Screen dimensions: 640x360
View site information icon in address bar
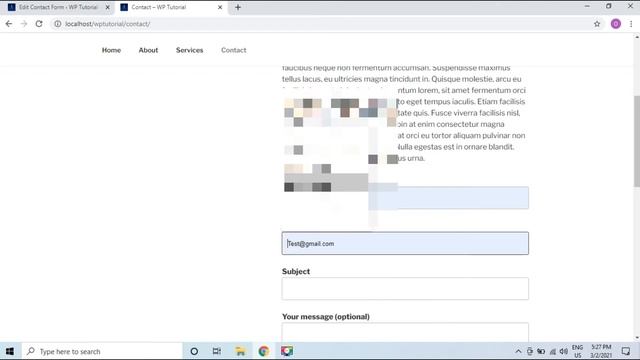[x=58, y=24]
